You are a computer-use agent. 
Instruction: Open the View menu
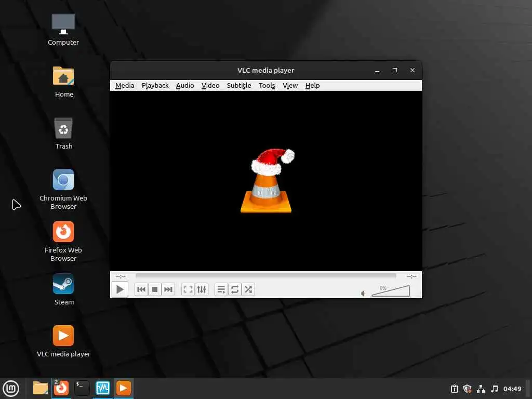tap(290, 86)
